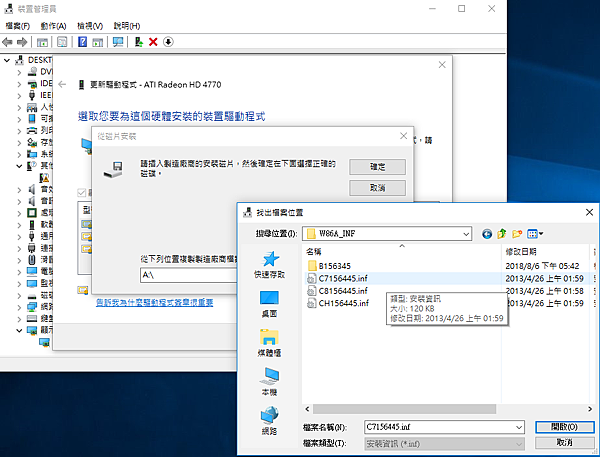Screen dimensions: 600x457
Task: Open the 檢視(V) menu
Action: point(90,26)
